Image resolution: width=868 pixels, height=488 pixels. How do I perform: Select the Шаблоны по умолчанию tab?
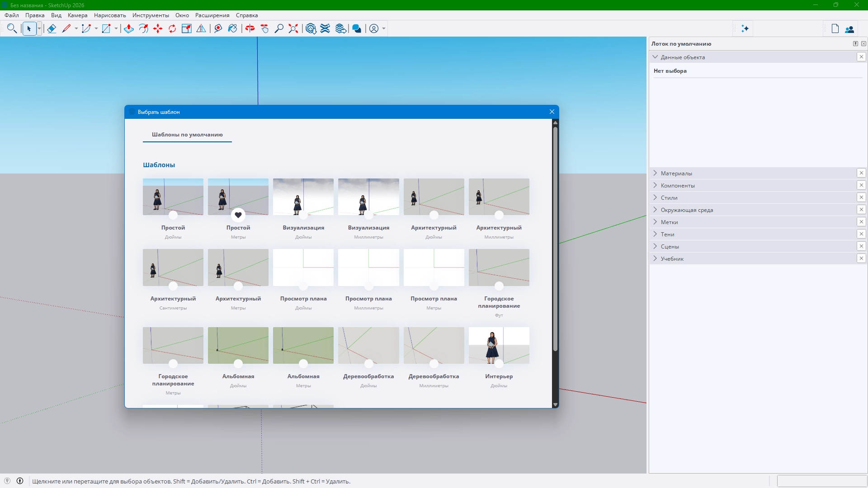pyautogui.click(x=187, y=134)
